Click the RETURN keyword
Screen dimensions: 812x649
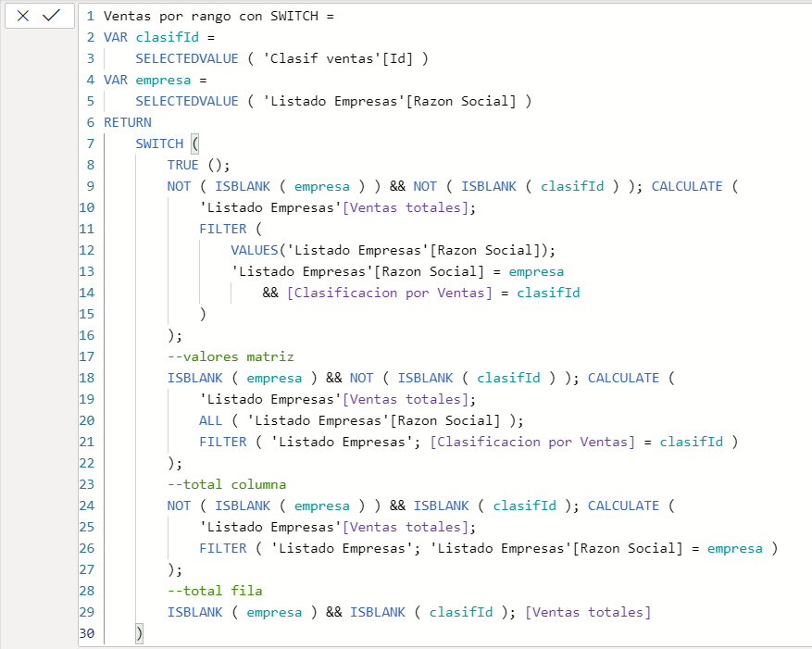(x=127, y=122)
